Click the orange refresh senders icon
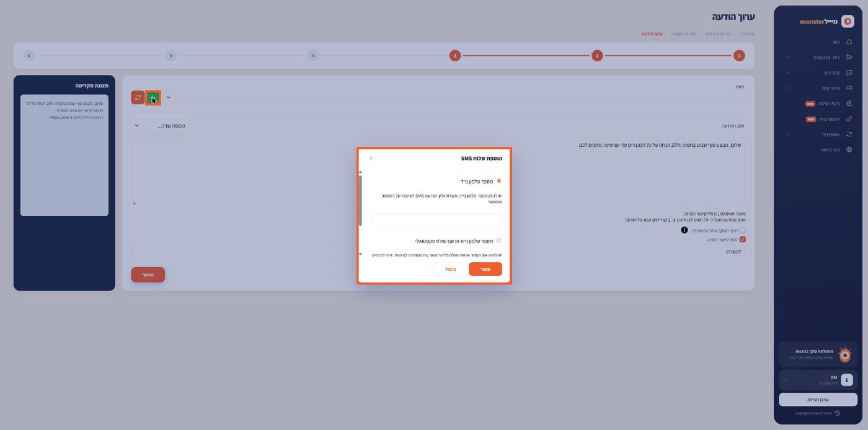 [x=138, y=97]
